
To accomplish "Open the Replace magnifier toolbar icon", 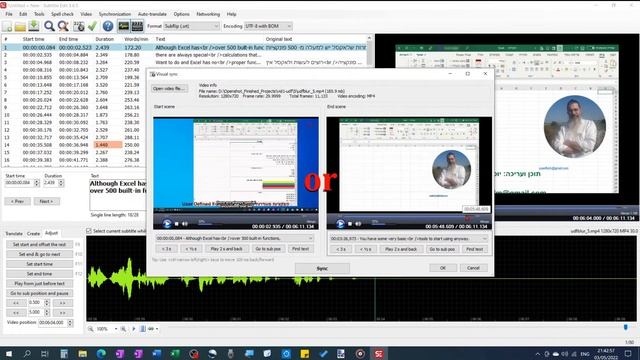I will coord(63,26).
